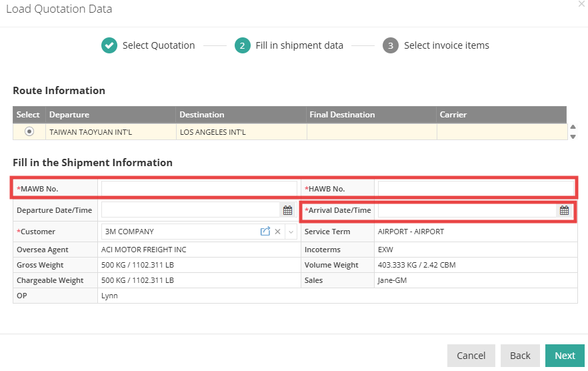Expand the Customer dropdown list

[291, 232]
